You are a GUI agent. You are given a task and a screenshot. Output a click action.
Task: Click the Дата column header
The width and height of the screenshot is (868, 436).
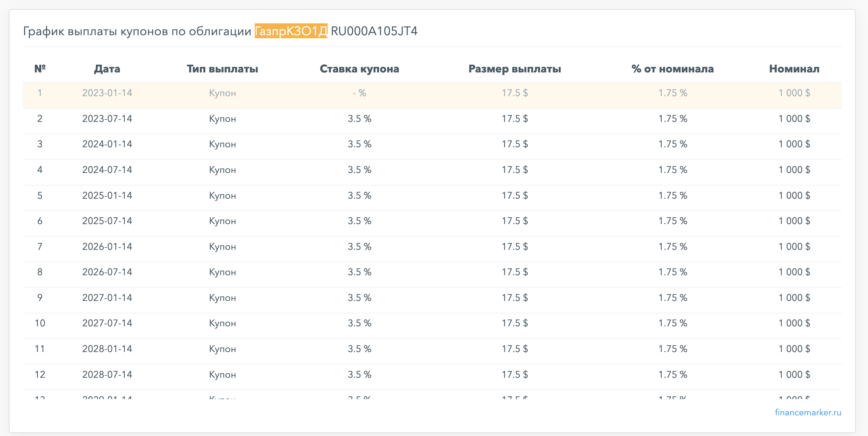[107, 69]
